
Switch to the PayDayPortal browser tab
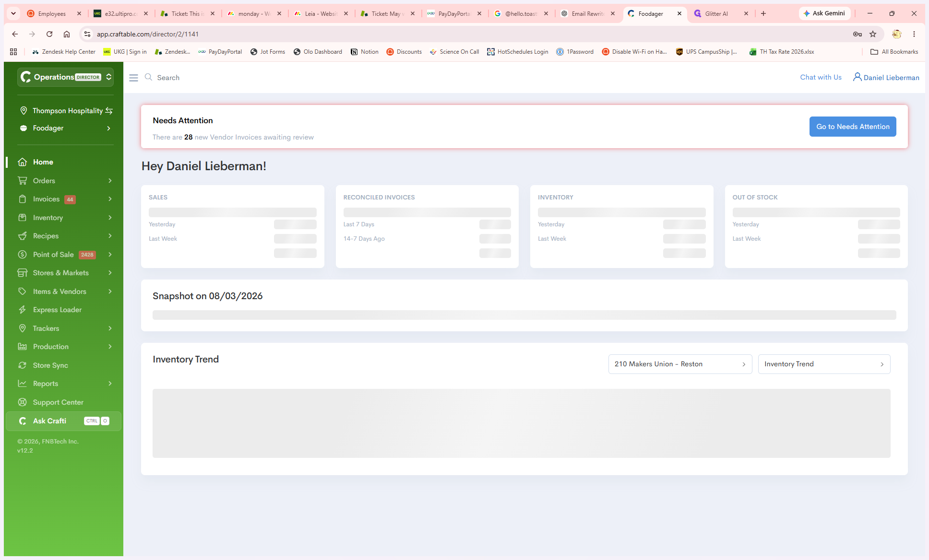pos(454,13)
